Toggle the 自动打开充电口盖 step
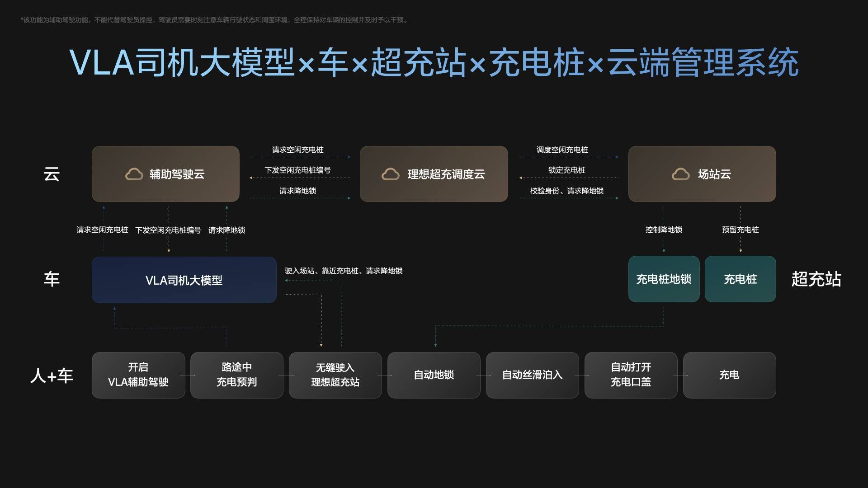 pos(631,375)
